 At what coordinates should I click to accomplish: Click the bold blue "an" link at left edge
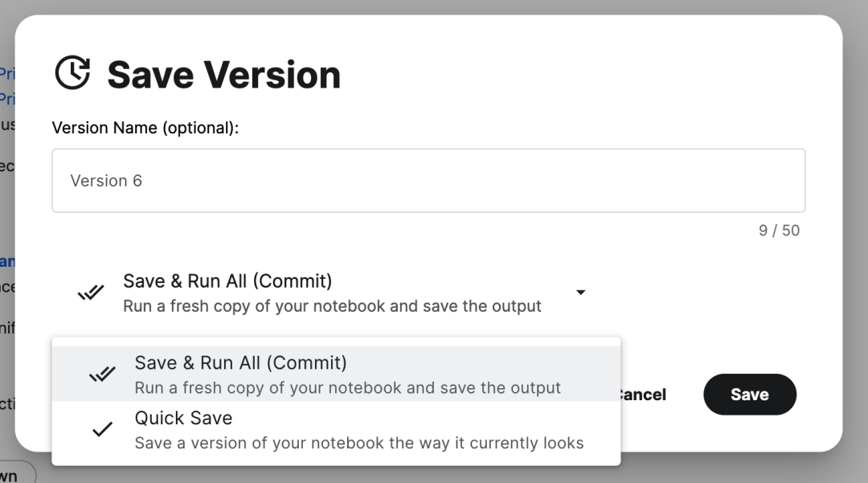click(7, 261)
